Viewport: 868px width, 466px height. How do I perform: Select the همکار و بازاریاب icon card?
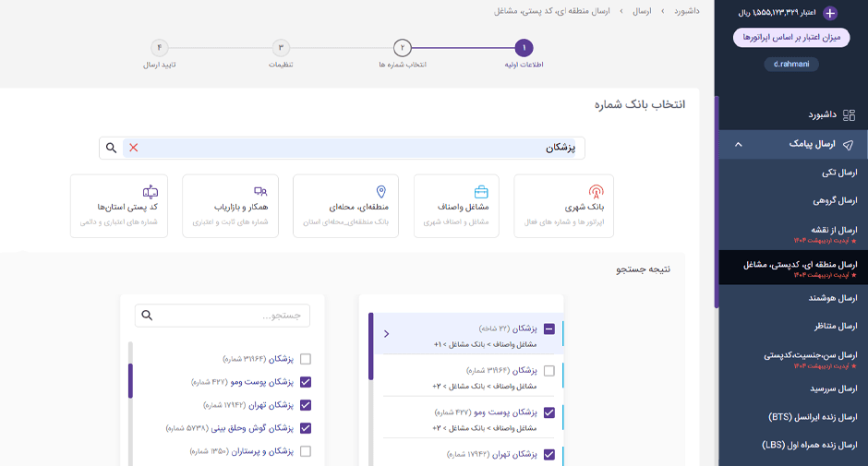tap(259, 192)
